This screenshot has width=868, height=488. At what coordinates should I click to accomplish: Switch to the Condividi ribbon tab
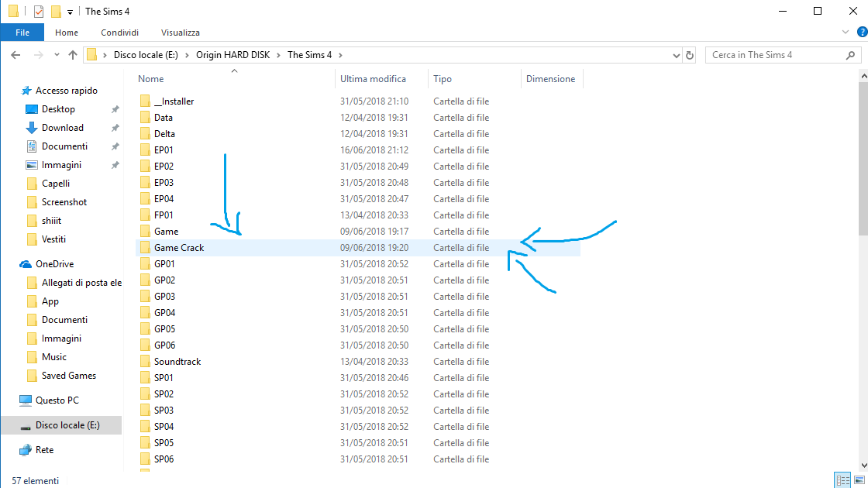[x=119, y=33]
